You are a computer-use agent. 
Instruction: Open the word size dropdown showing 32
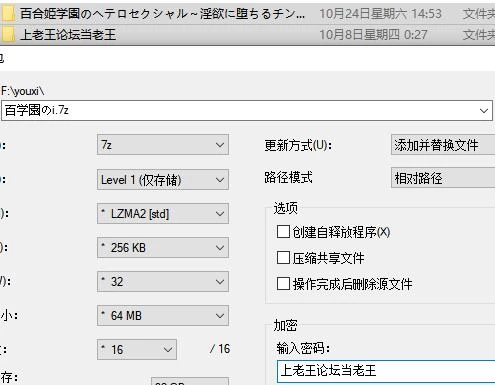[163, 282]
